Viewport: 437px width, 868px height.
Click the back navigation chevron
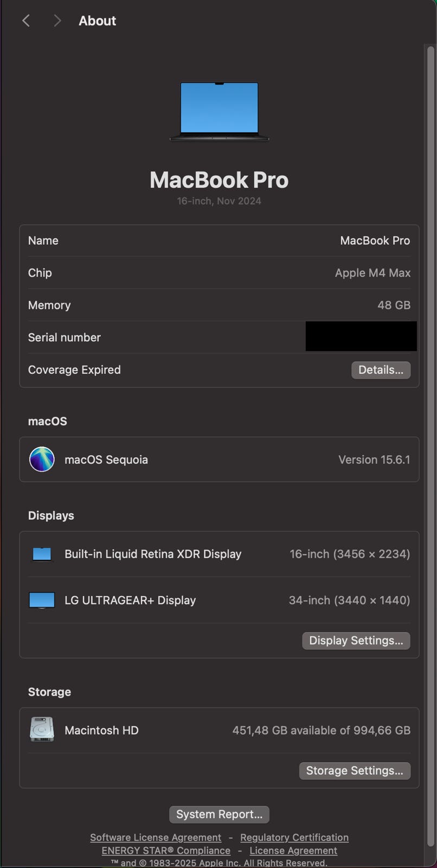25,21
